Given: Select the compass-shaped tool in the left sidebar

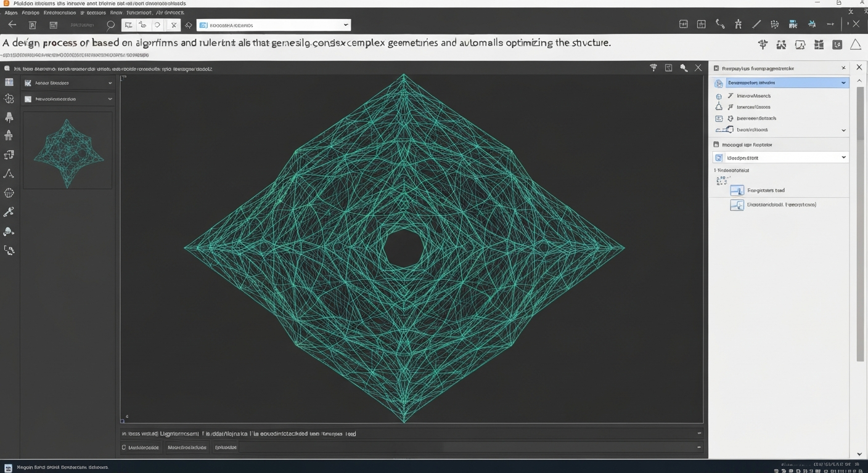Looking at the screenshot, I should (9, 174).
